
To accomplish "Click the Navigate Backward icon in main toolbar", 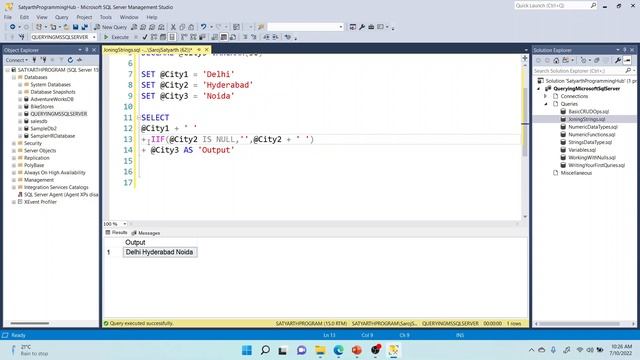I will point(13,27).
